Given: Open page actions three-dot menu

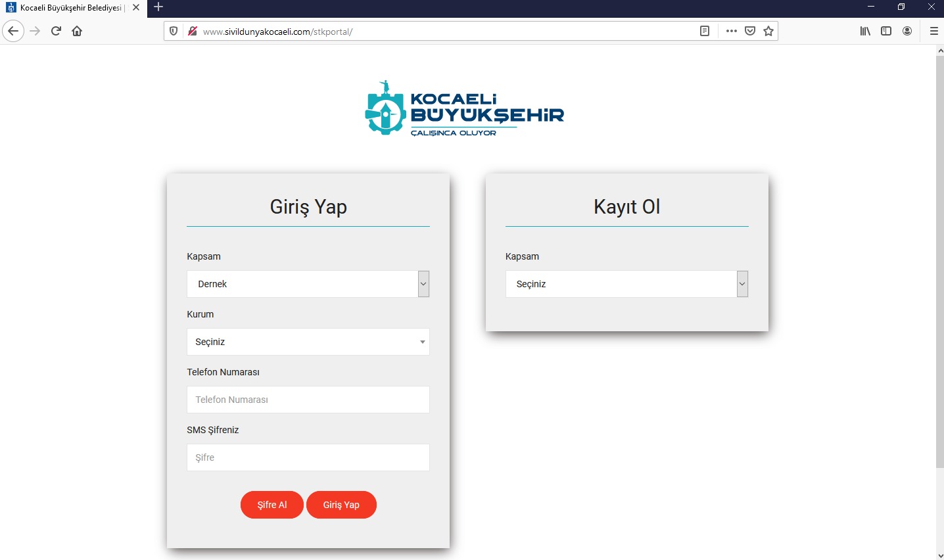Looking at the screenshot, I should pos(732,31).
